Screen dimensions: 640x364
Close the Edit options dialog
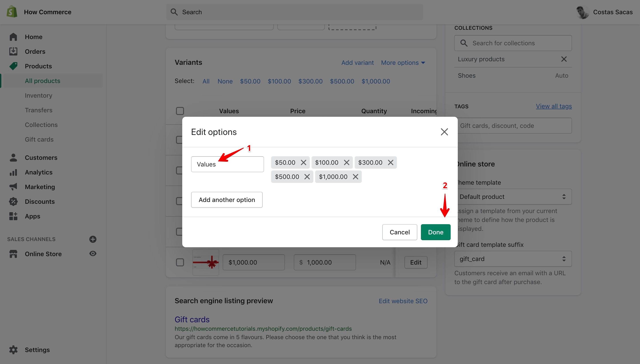(x=444, y=132)
